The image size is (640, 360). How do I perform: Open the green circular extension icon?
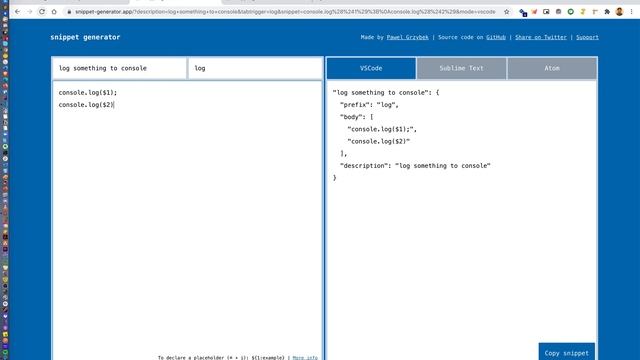[571, 12]
